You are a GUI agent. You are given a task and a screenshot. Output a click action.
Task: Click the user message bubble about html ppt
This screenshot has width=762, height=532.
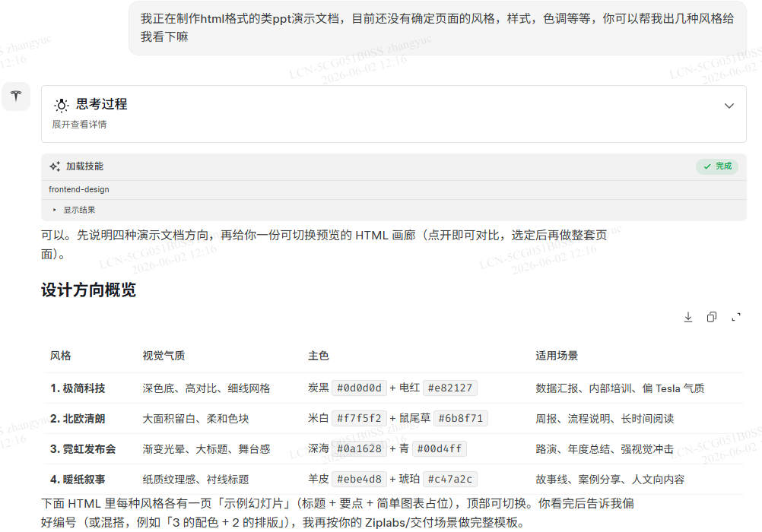click(x=437, y=27)
